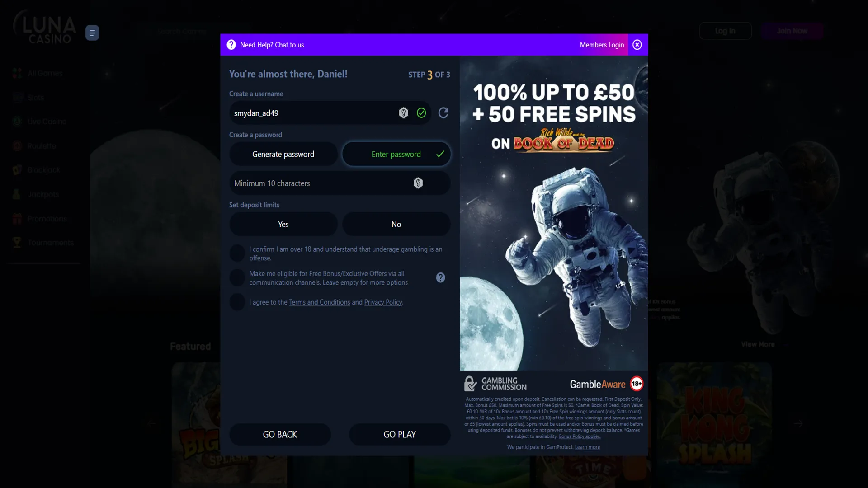Select No for deposit limits
The width and height of the screenshot is (868, 488).
click(396, 224)
